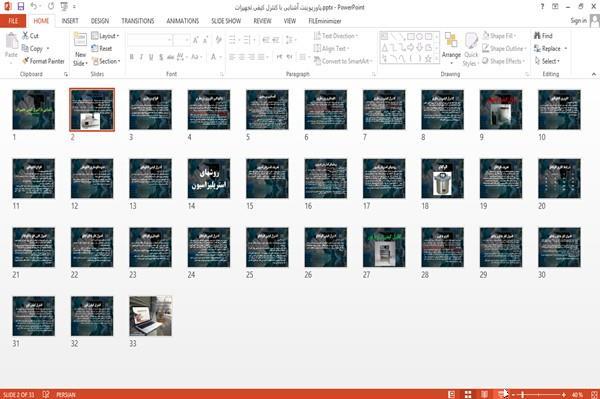600x399 pixels.
Task: Open the ANIMATIONS tab
Action: (183, 21)
